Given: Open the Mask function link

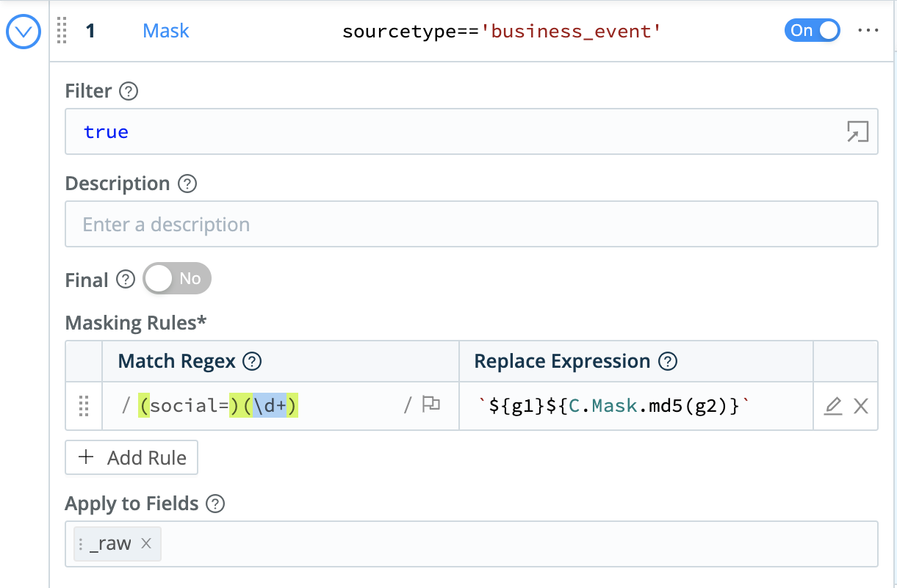Looking at the screenshot, I should 165,31.
